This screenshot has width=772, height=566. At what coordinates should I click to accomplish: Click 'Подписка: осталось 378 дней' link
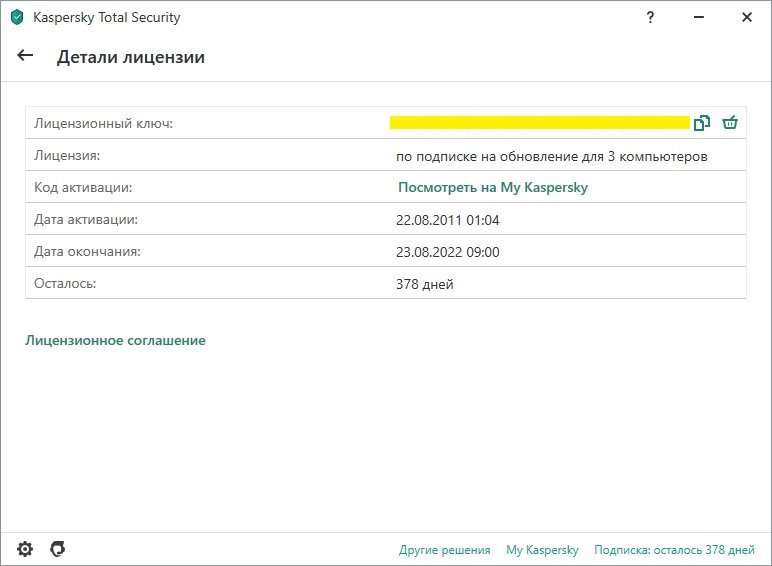674,550
